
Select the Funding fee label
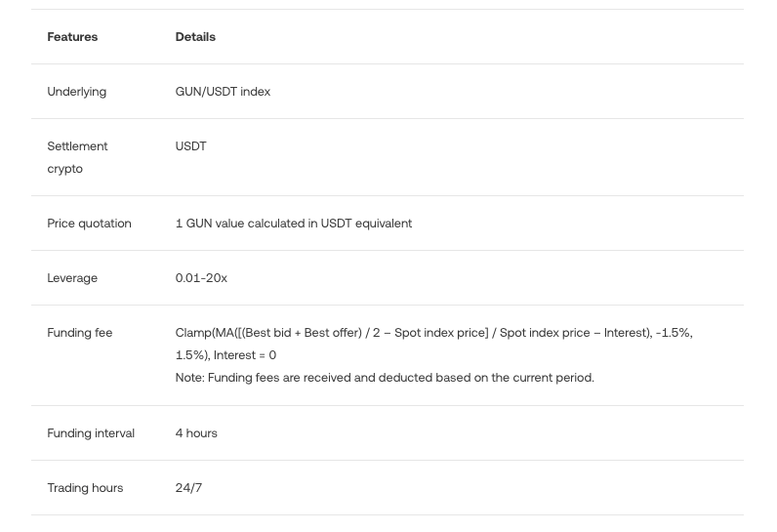pos(80,333)
